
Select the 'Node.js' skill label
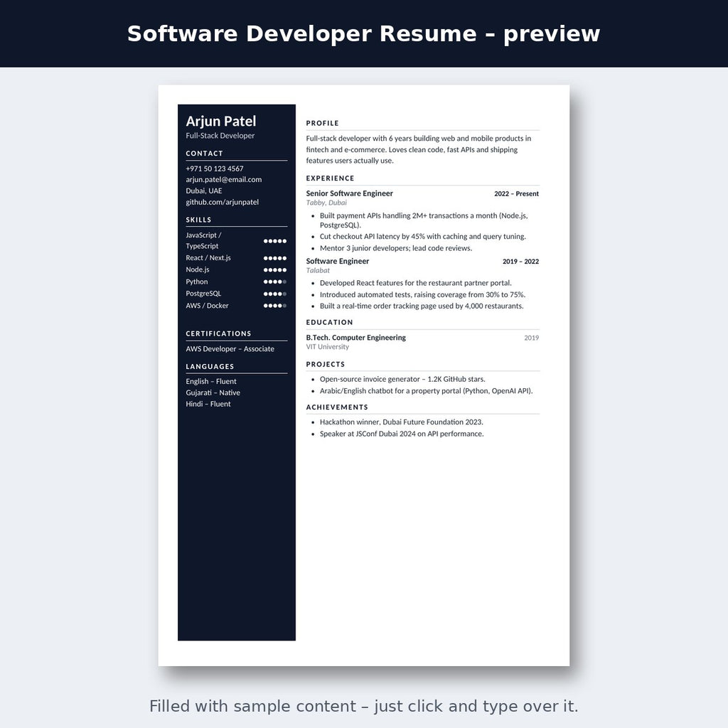tap(198, 269)
